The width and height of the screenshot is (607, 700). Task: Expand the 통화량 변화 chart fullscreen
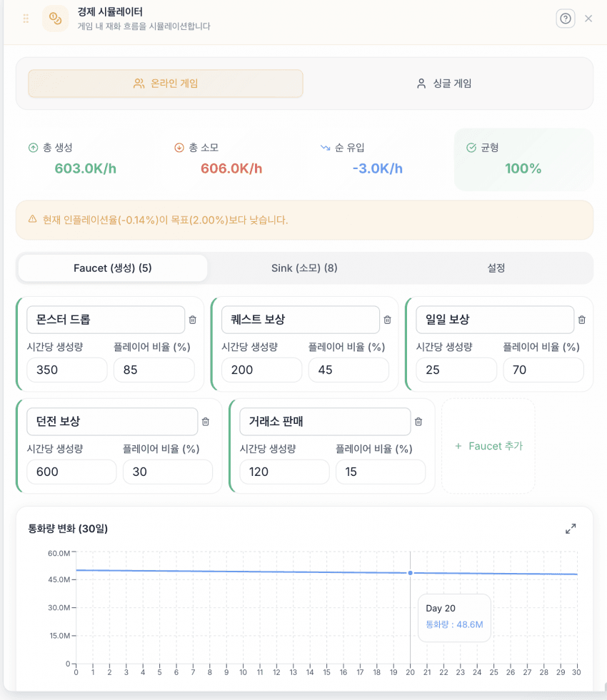pyautogui.click(x=571, y=529)
